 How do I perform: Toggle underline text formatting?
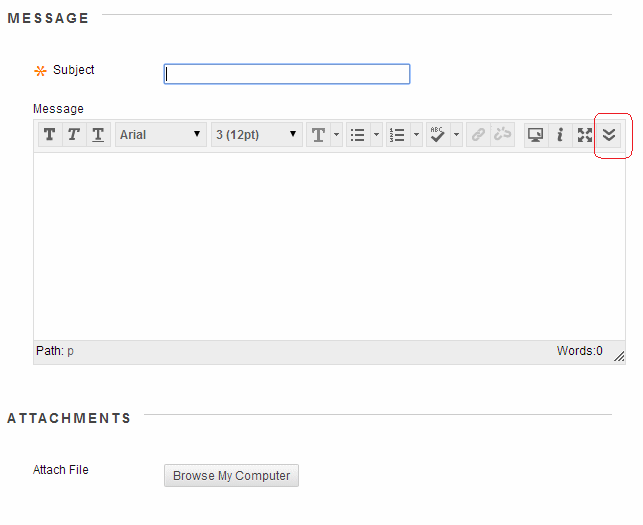pyautogui.click(x=98, y=135)
